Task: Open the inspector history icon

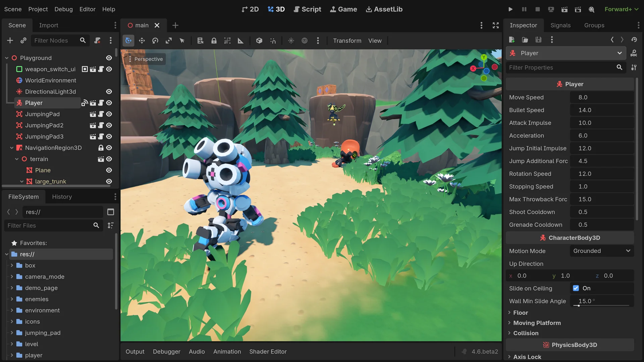Action: pyautogui.click(x=634, y=40)
